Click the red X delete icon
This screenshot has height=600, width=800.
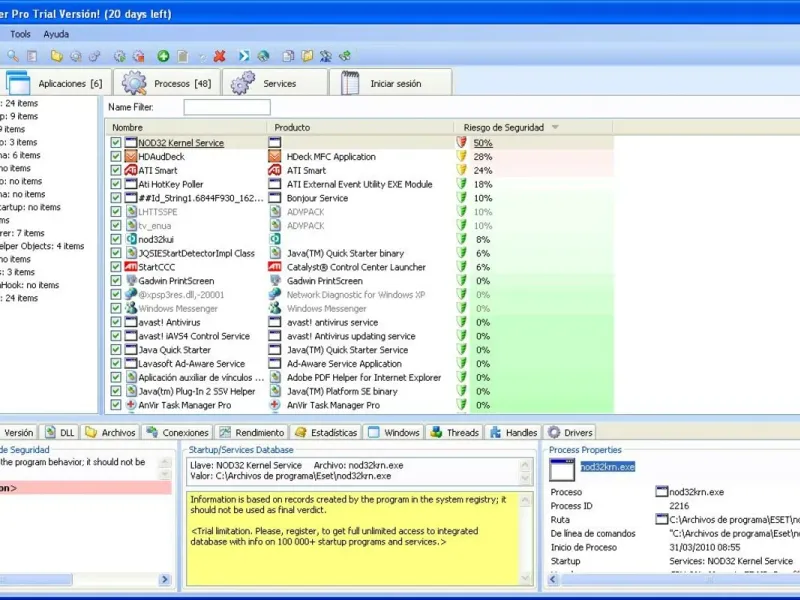tap(220, 56)
